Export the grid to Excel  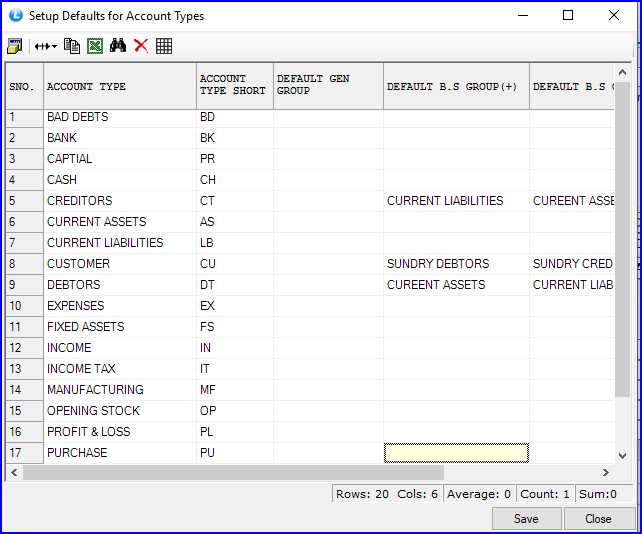pyautogui.click(x=95, y=46)
